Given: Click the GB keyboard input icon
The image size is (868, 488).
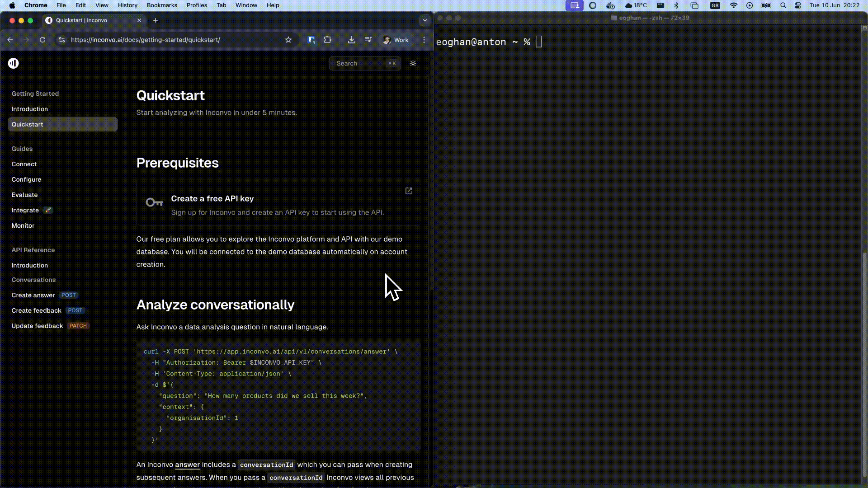Looking at the screenshot, I should [x=715, y=5].
